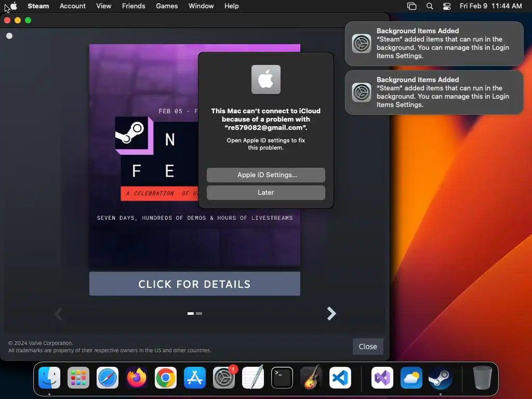Launch Firefox from the Dock
The width and height of the screenshot is (532, 399).
coord(137,378)
